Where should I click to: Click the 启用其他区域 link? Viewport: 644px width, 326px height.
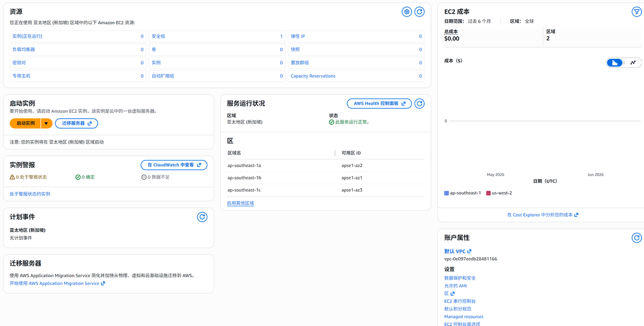coord(240,203)
